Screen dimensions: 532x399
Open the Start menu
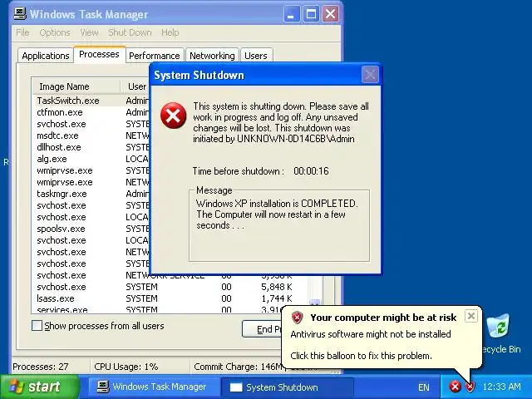[x=40, y=387]
